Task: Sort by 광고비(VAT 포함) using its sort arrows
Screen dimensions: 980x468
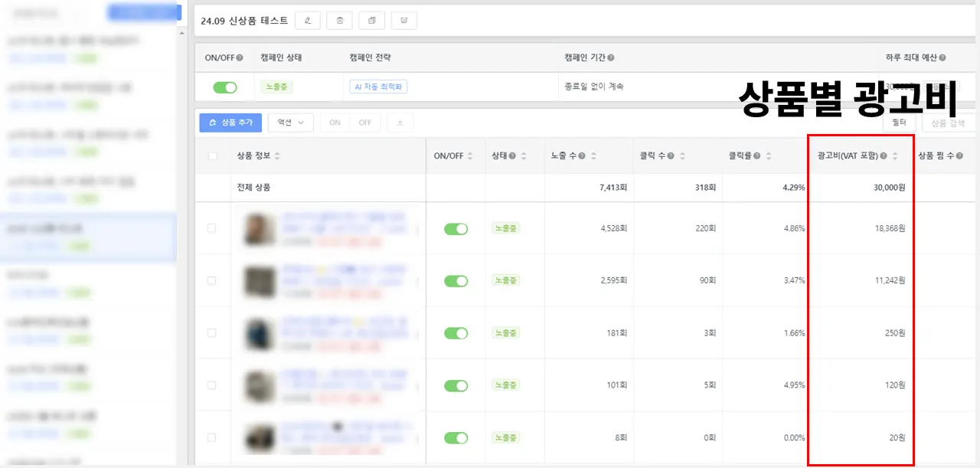Action: 894,156
